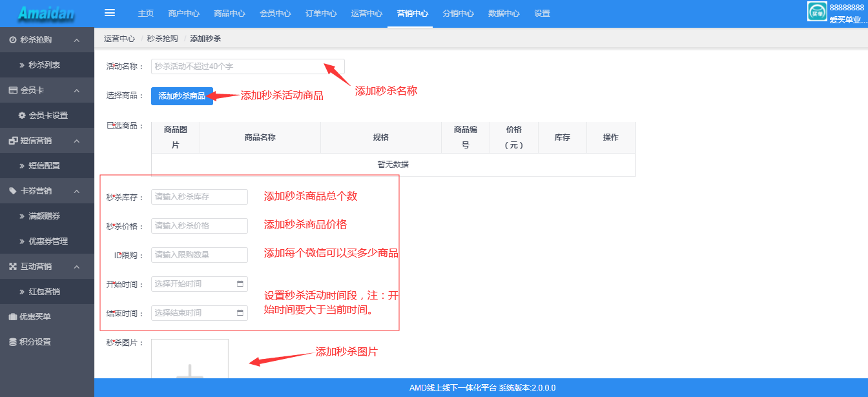
Task: Click the 添加秒杀商品 button
Action: point(182,96)
